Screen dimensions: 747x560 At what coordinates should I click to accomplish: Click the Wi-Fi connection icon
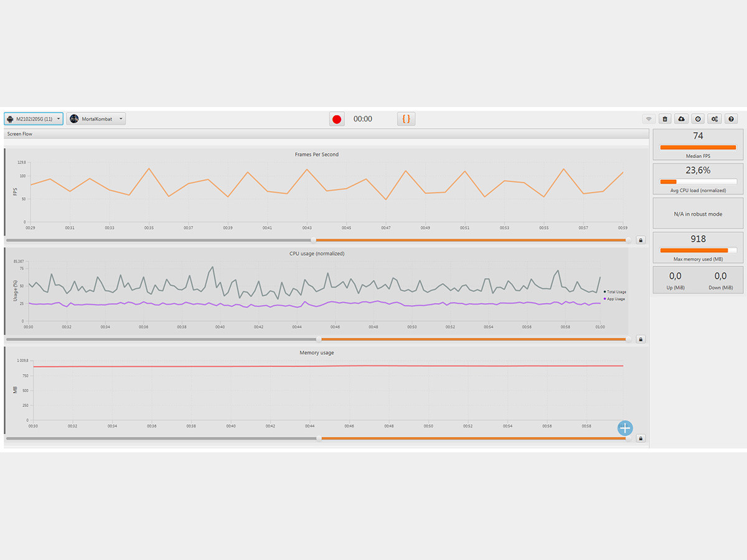[648, 119]
